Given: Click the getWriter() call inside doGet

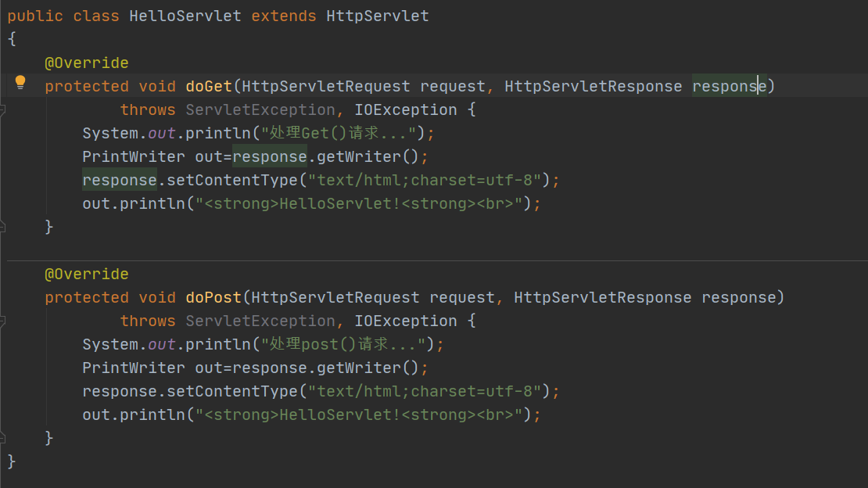Looking at the screenshot, I should point(368,156).
